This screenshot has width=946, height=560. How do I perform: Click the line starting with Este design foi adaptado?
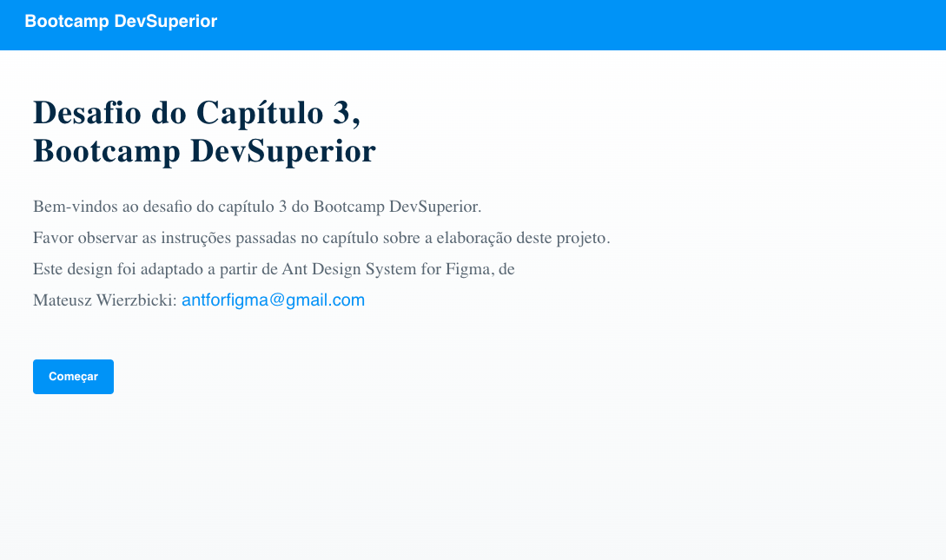pyautogui.click(x=274, y=269)
